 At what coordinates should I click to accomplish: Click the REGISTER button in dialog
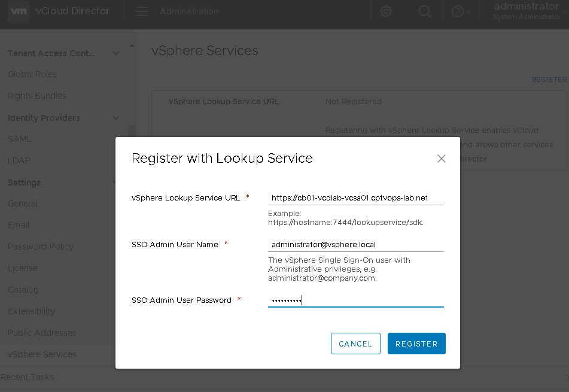416,343
